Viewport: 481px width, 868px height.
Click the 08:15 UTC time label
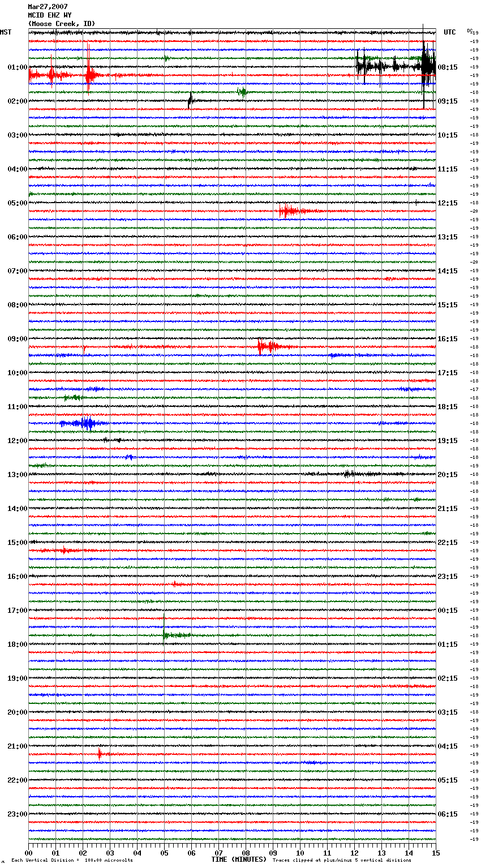tap(448, 67)
